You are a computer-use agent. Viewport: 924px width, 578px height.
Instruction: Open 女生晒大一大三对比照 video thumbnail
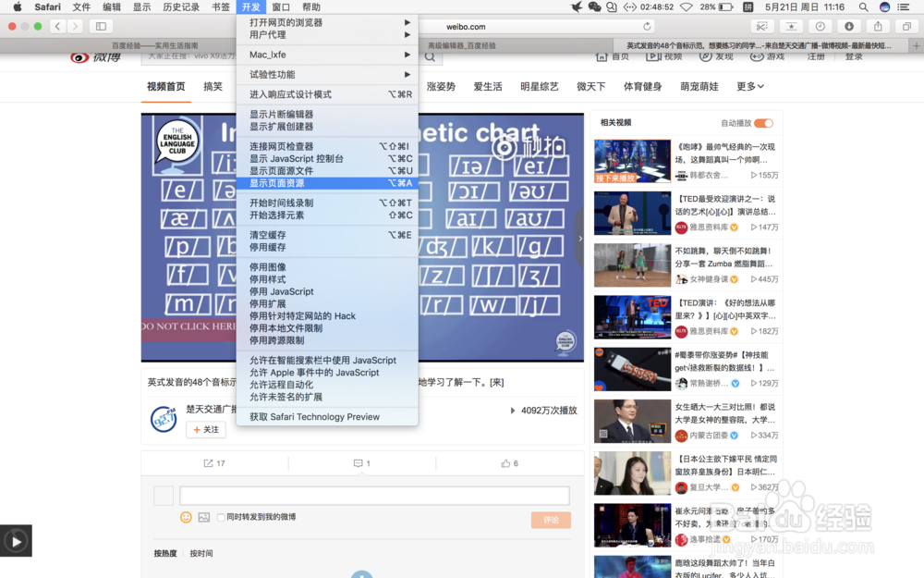coord(632,421)
